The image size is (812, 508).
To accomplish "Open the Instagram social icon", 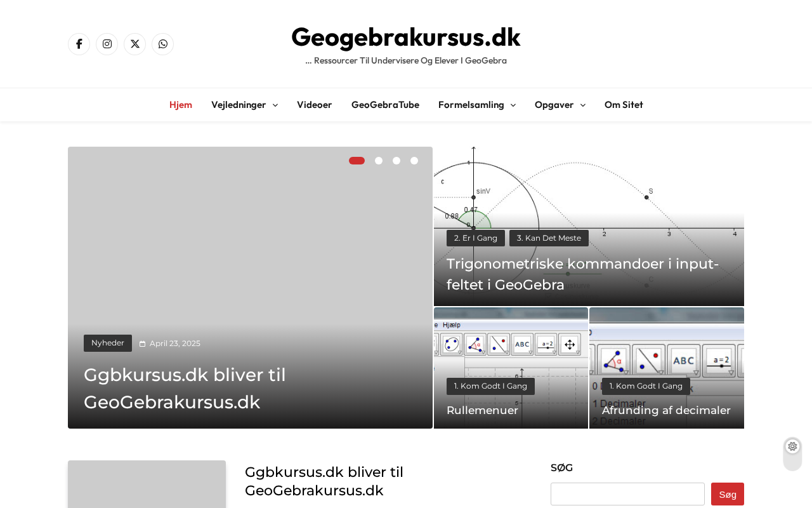I will point(107,44).
